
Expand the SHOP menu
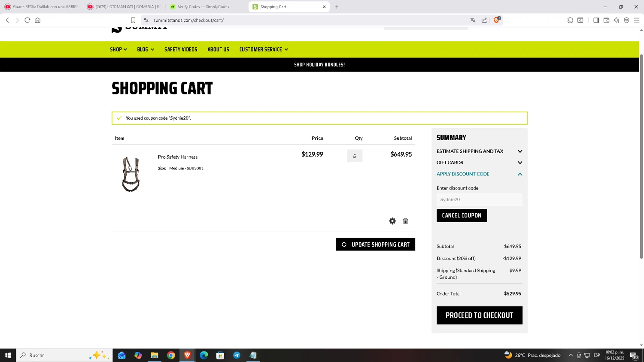click(x=118, y=49)
